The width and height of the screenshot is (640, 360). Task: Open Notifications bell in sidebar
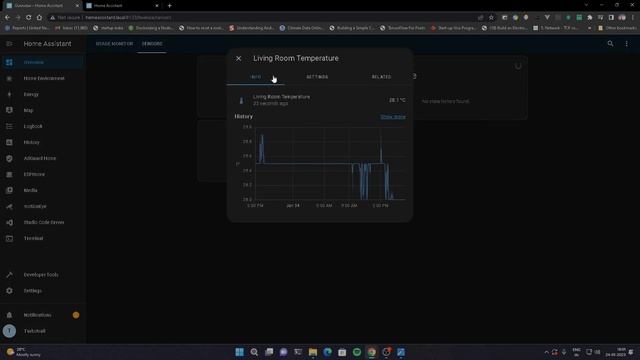(9, 315)
